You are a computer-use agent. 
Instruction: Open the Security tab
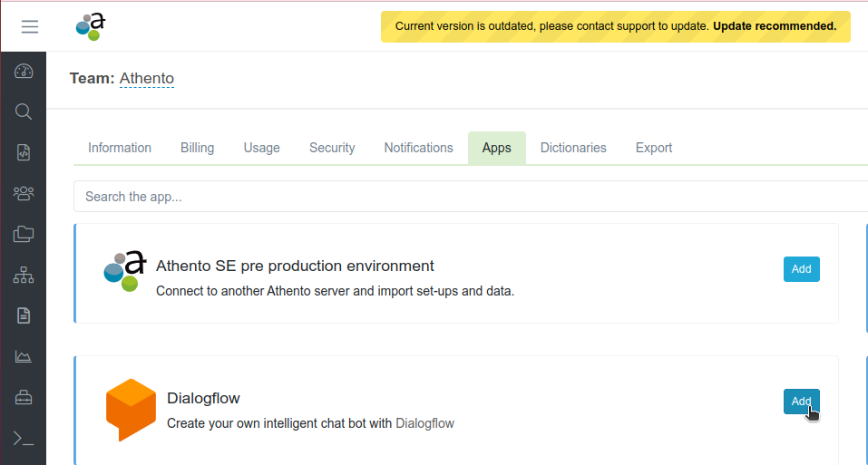click(332, 148)
